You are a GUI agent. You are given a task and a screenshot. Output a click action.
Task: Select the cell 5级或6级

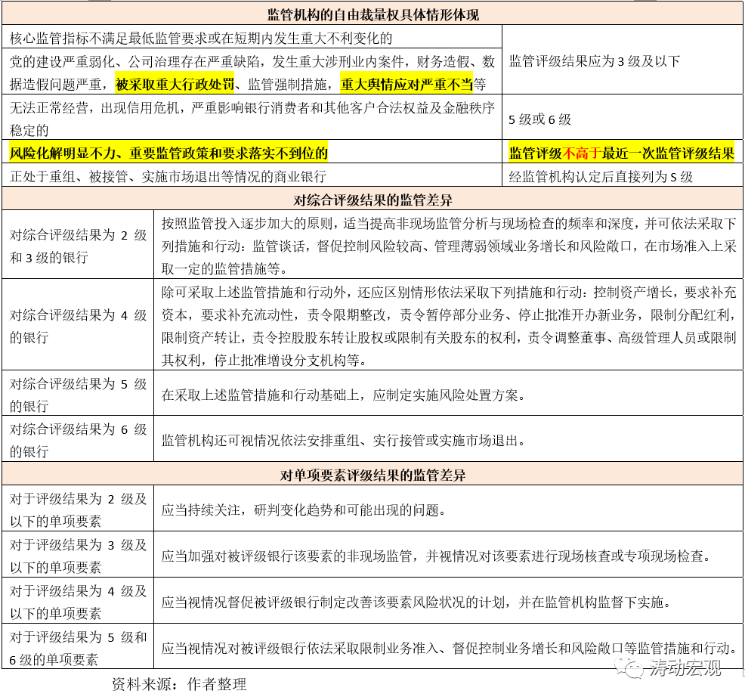(x=539, y=119)
